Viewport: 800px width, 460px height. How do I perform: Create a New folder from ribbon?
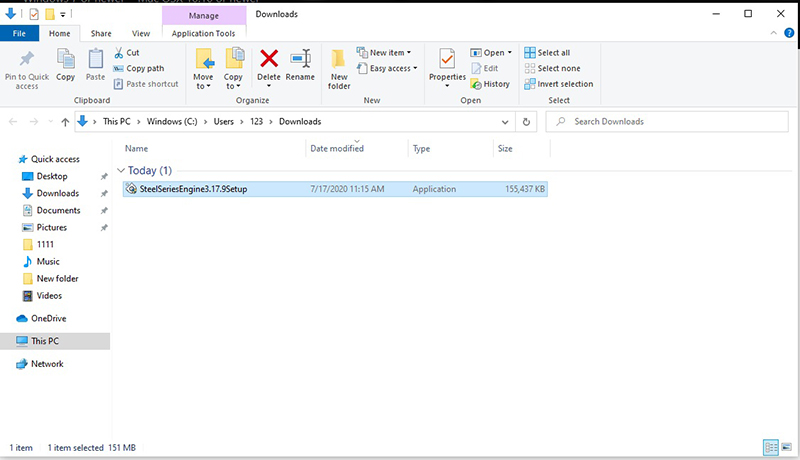click(339, 68)
